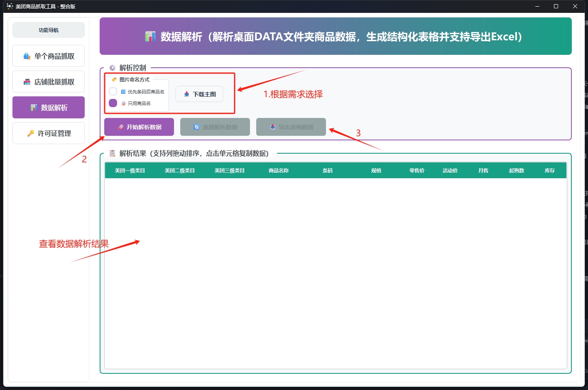Click 下载主图 button
The height and width of the screenshot is (390, 588).
(x=199, y=94)
